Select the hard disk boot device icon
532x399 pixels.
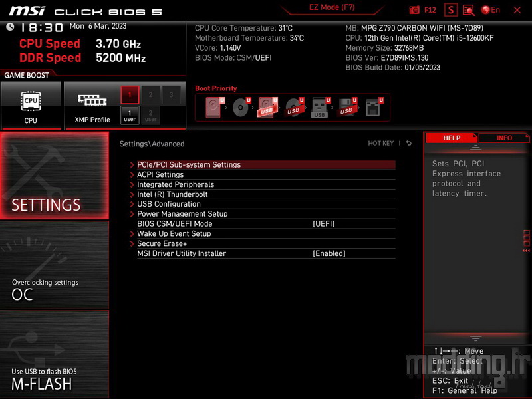(214, 108)
